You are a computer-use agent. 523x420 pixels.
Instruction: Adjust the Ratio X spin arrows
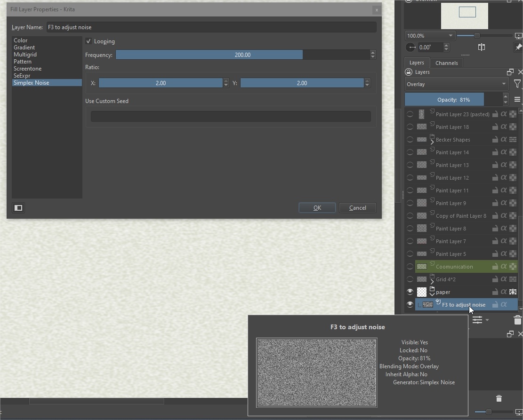tap(226, 83)
